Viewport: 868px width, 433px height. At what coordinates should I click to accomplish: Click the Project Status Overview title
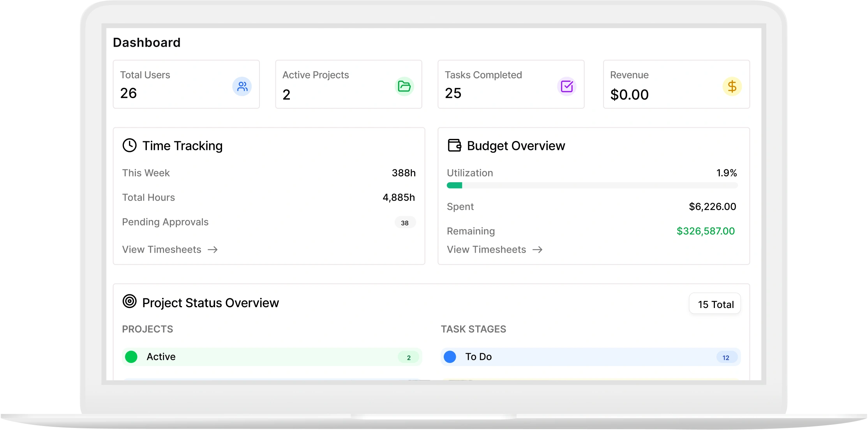pos(210,303)
